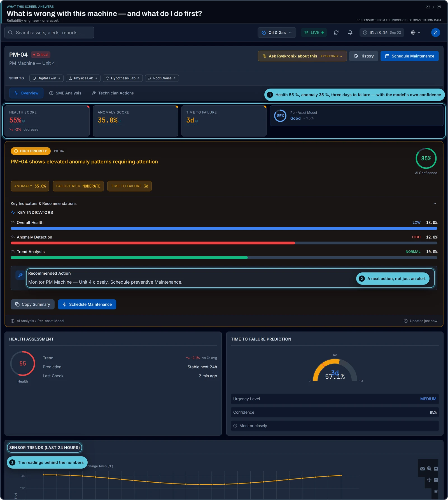Focus the Search assets, alerts, reports field
This screenshot has width=448, height=500.
(49, 33)
